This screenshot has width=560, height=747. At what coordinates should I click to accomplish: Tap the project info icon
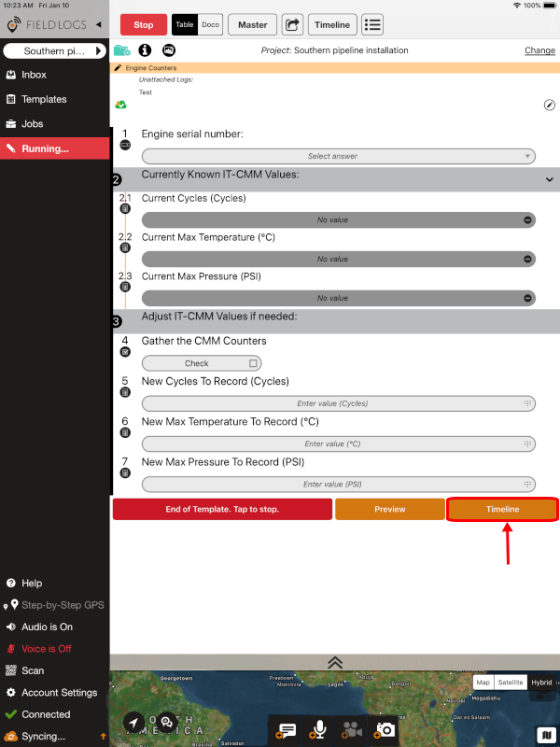click(145, 50)
